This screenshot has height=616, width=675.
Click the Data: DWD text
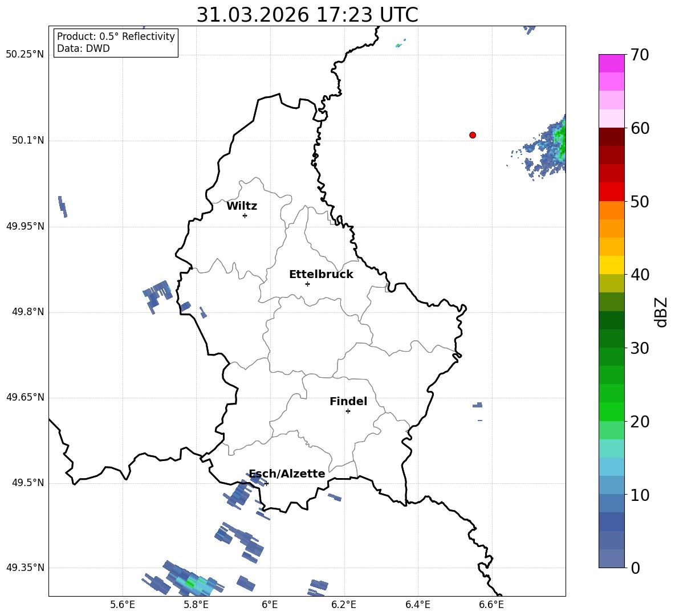click(x=83, y=48)
